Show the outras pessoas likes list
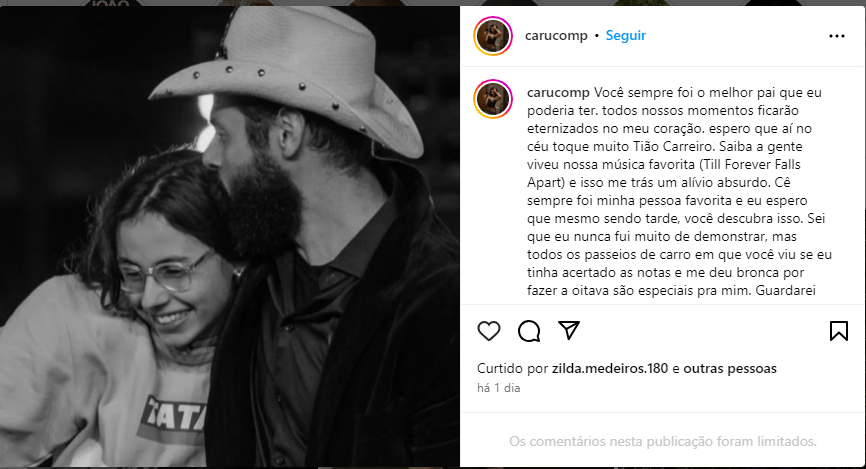 coord(730,368)
